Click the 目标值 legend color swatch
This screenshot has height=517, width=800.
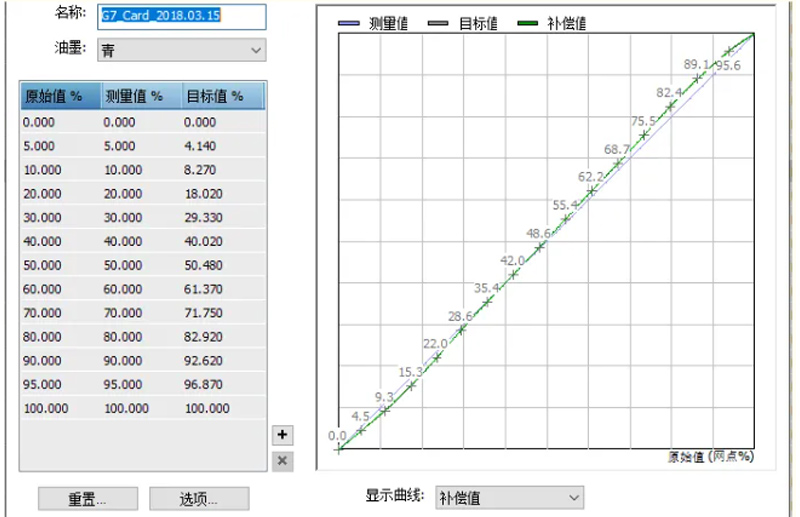(437, 23)
